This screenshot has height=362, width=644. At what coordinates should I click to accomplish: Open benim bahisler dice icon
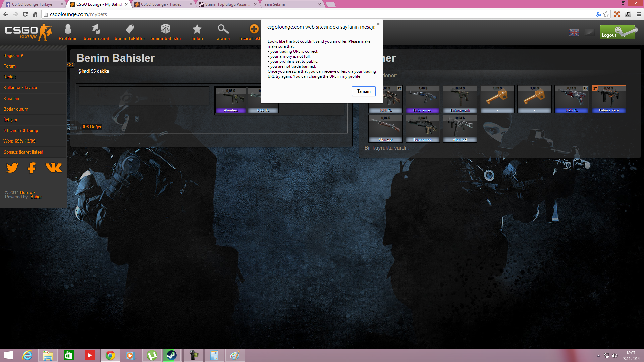[x=166, y=33]
